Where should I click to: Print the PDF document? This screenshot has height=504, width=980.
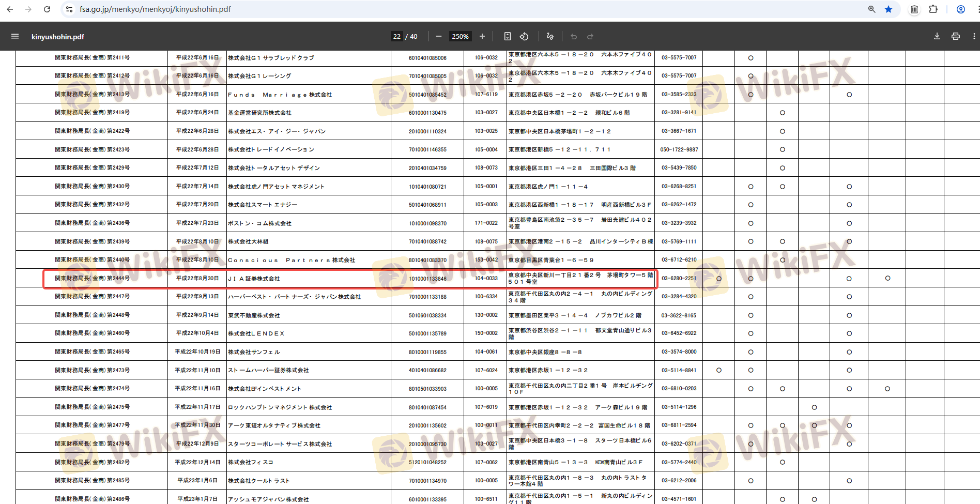click(956, 36)
